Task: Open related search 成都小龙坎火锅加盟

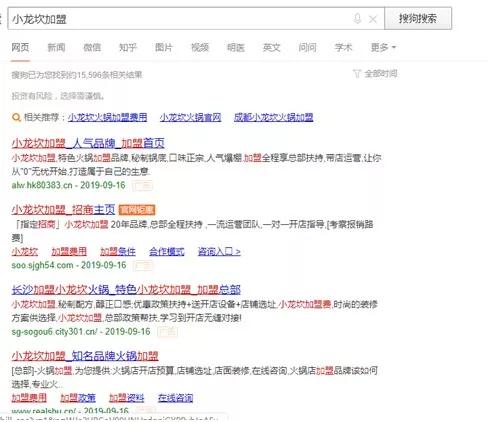Action: pyautogui.click(x=273, y=117)
